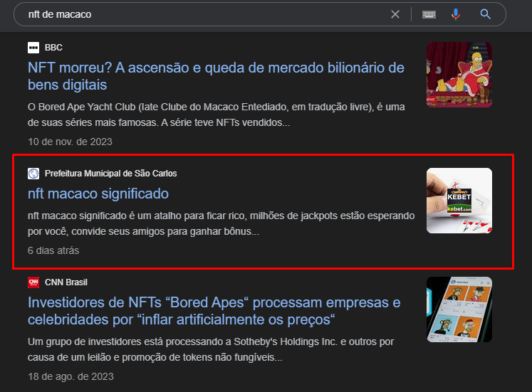The width and height of the screenshot is (532, 392).
Task: Open 'NFT morreu? A ascensão e queda' headline
Action: [x=216, y=76]
